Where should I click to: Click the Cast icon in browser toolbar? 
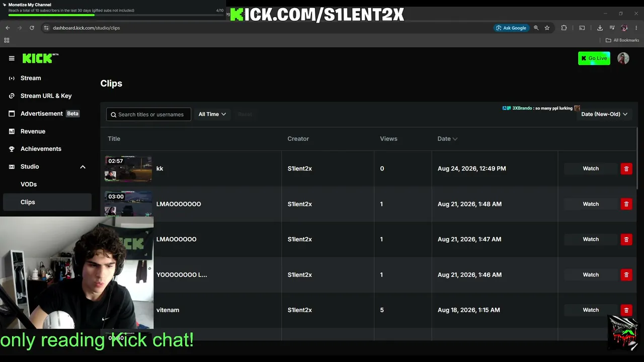click(x=582, y=28)
